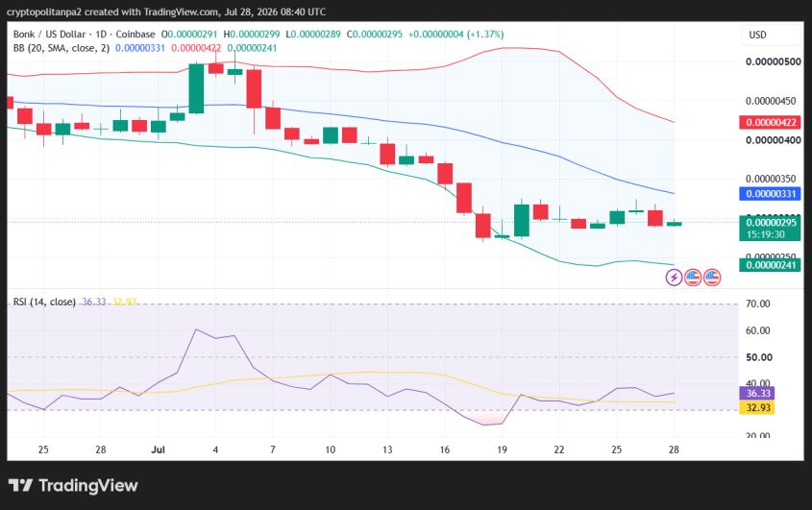Click RSI axis label 70.00
The width and height of the screenshot is (812, 510).
757,304
